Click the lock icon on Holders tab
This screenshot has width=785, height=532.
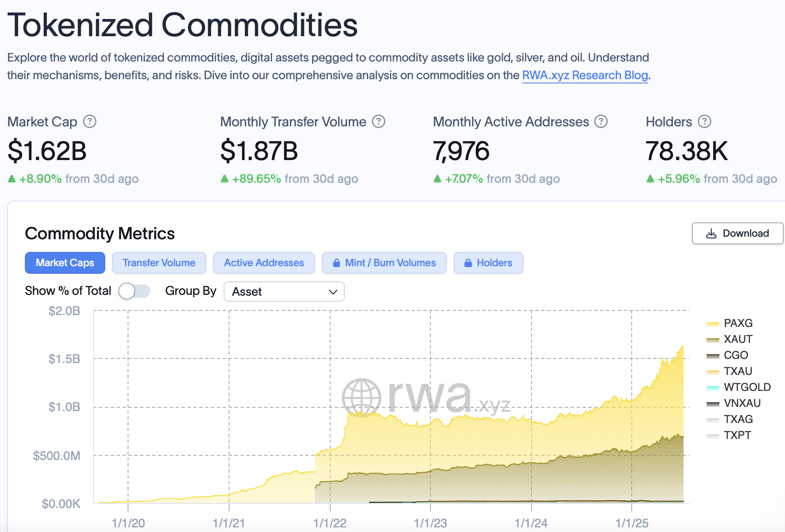pyautogui.click(x=468, y=263)
